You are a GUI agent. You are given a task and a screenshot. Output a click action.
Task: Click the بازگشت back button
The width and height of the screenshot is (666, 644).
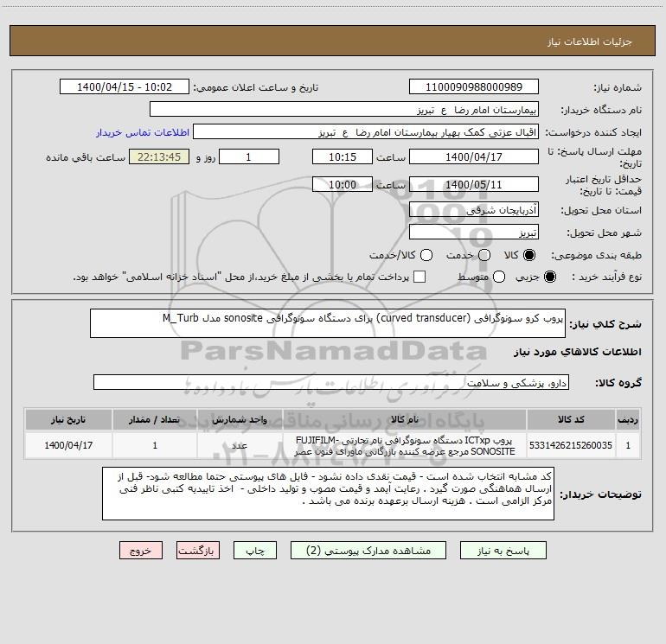pos(198,550)
